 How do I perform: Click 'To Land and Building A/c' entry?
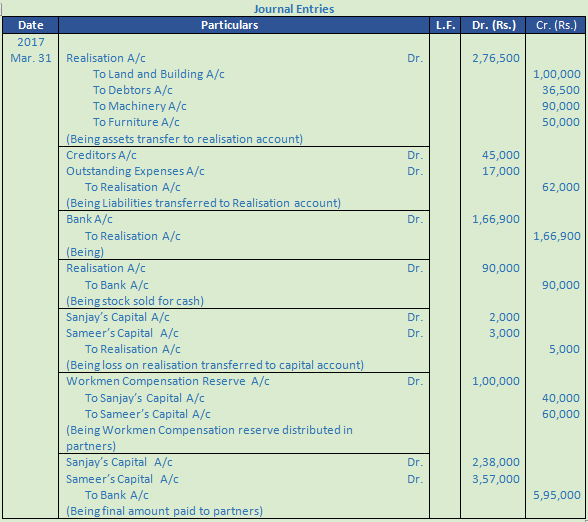coord(159,74)
